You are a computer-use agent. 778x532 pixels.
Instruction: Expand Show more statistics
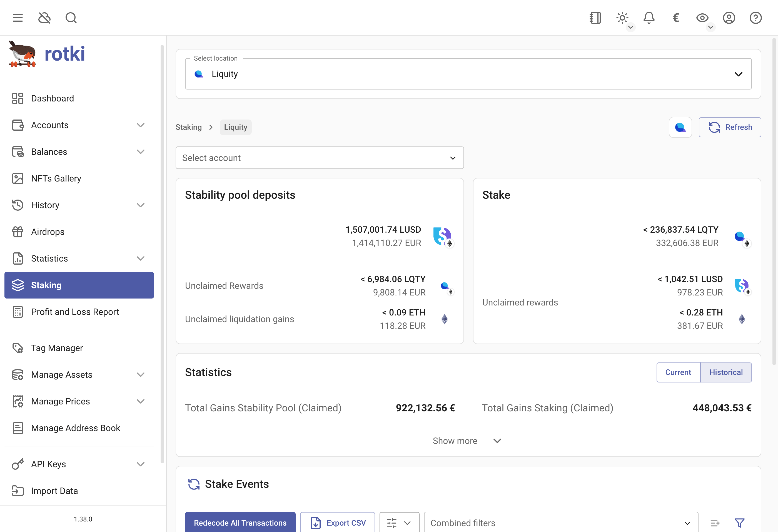coord(467,441)
